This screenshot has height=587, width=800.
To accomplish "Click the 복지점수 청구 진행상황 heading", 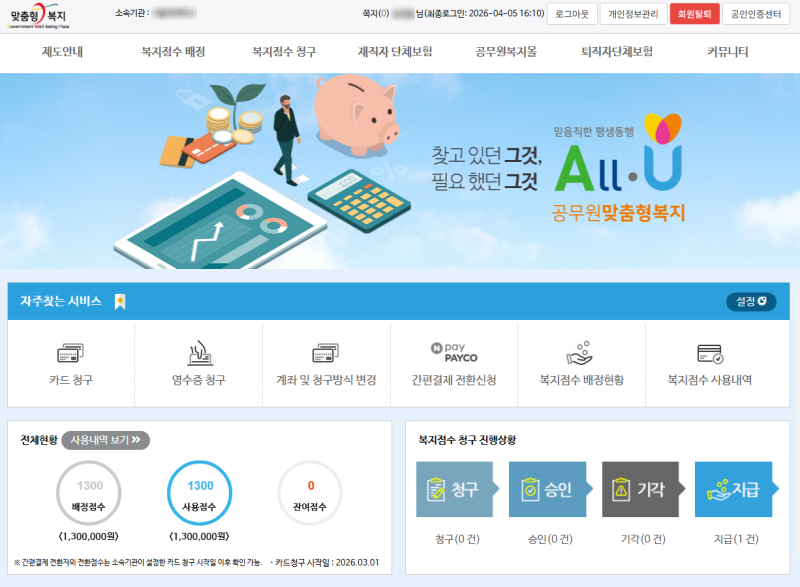I will tap(467, 440).
